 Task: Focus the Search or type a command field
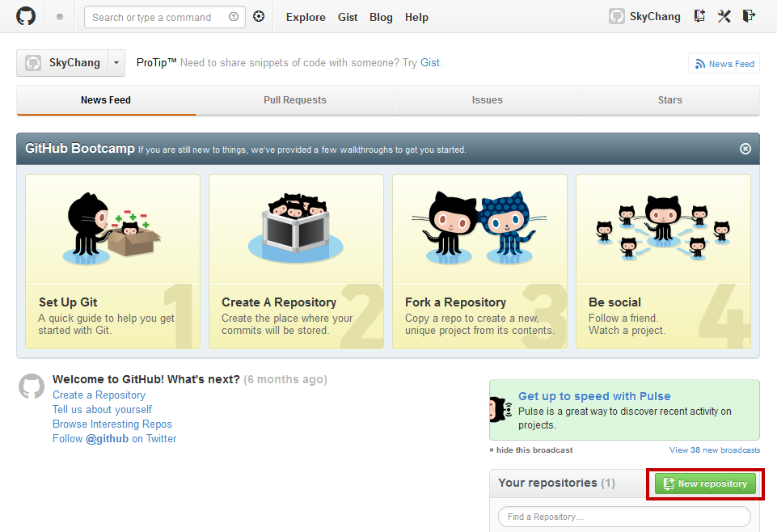165,17
